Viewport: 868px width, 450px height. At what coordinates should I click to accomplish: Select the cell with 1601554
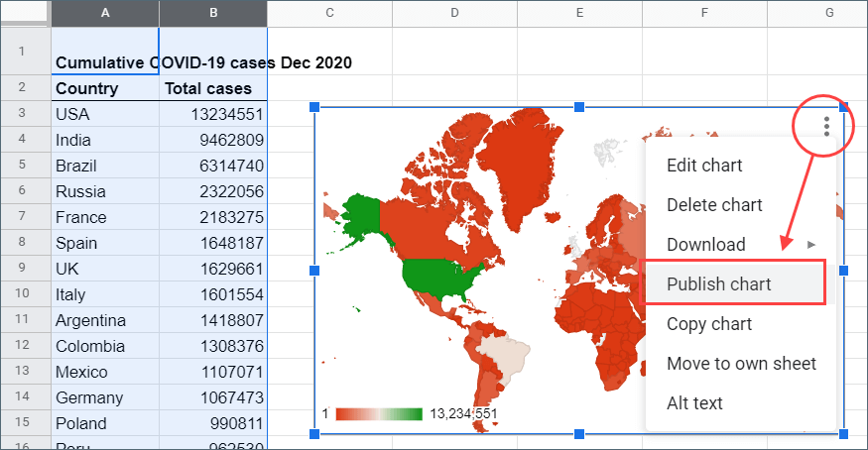[213, 294]
